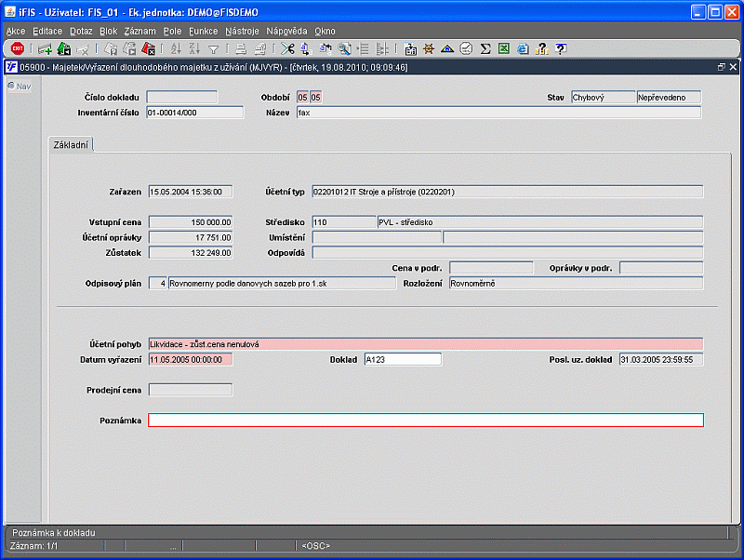
Task: Click the Účetní typ field 02201012
Action: (x=507, y=192)
